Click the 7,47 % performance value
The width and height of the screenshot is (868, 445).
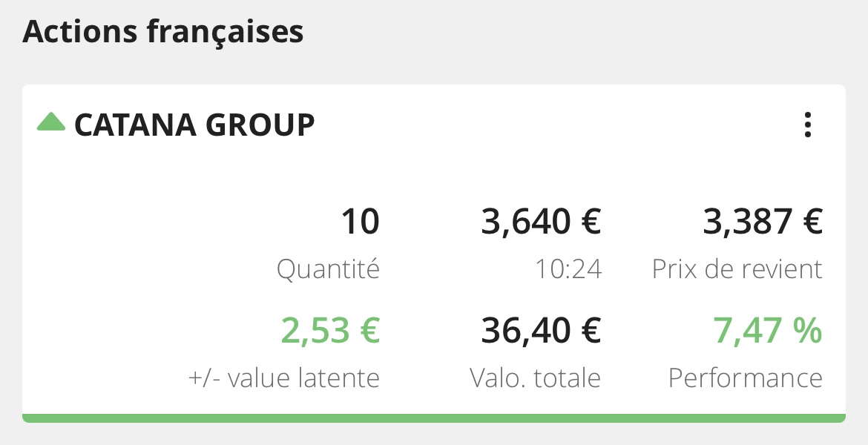click(767, 331)
